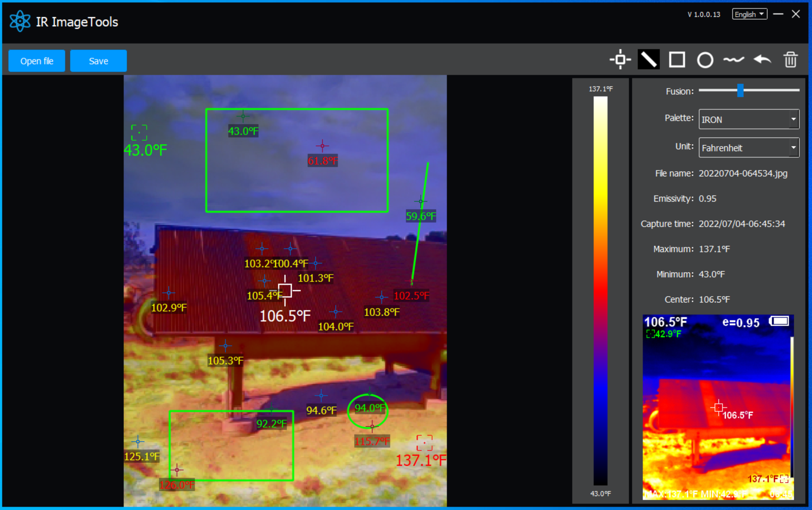Select the line measurement tool
The height and width of the screenshot is (510, 812).
[649, 60]
